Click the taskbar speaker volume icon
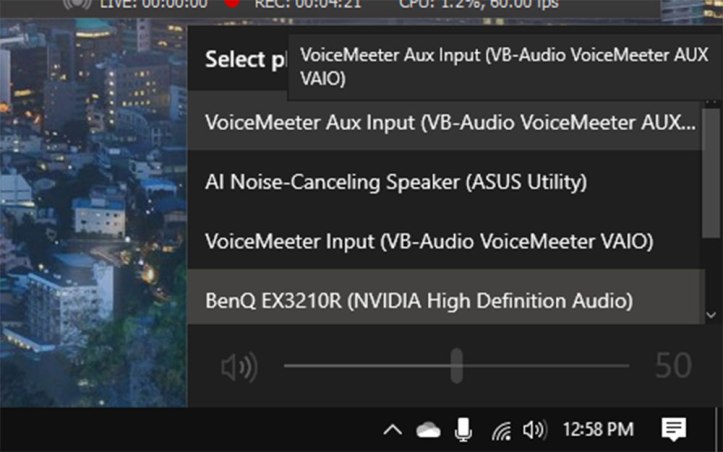 534,430
